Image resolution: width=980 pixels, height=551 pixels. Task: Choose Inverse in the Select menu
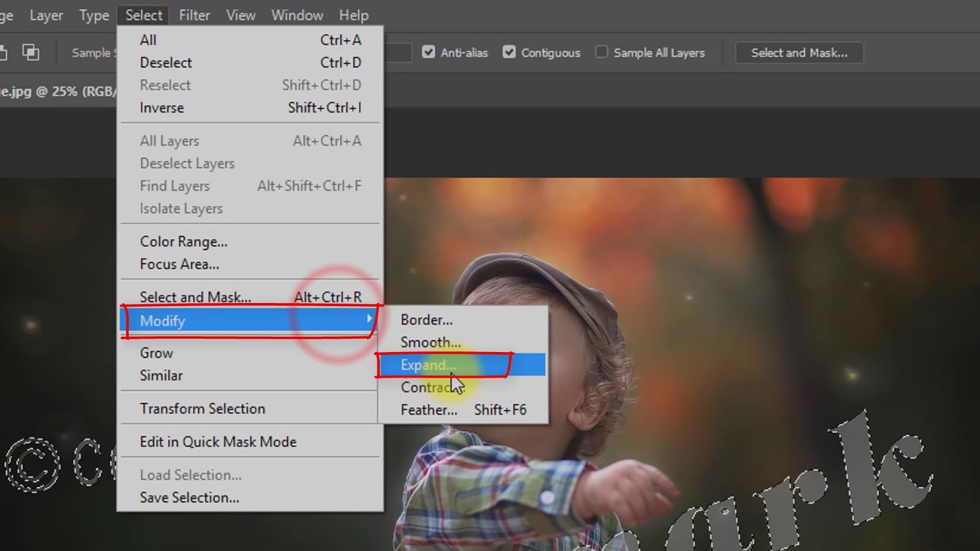tap(162, 108)
